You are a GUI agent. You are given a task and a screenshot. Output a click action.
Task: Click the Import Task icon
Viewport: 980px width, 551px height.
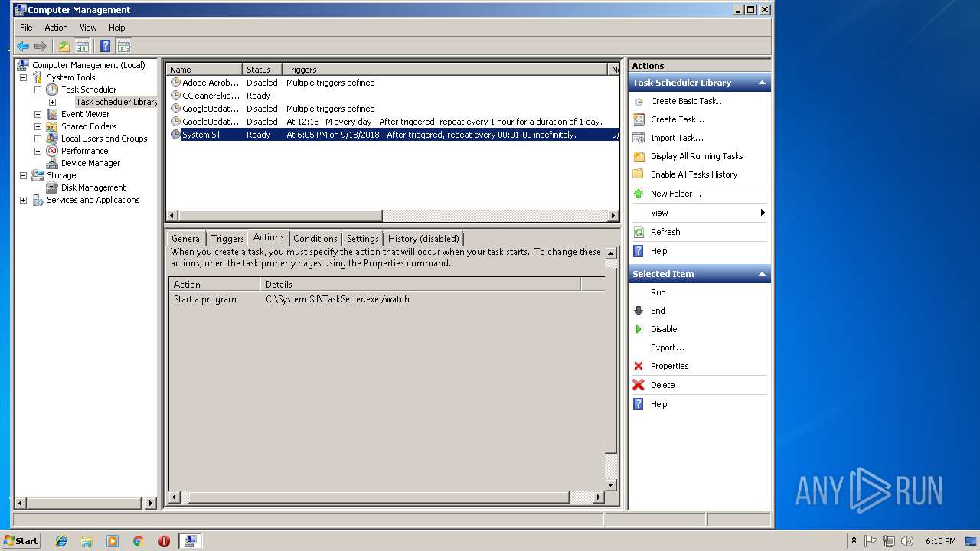click(639, 138)
